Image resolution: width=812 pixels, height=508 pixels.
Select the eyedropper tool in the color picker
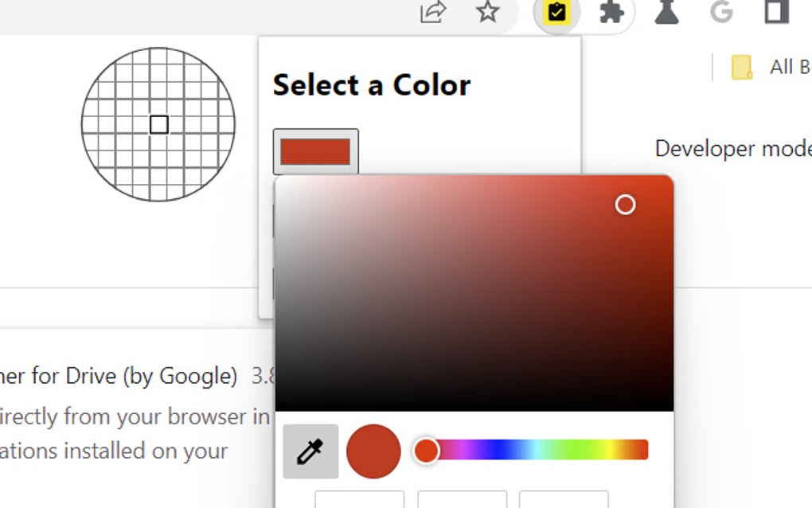point(310,450)
